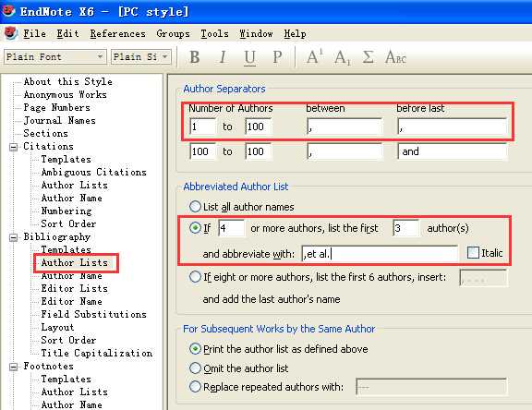Viewport: 532px width, 410px height.
Task: Click second row ending number 100 field, after 'to'
Action: pos(259,151)
